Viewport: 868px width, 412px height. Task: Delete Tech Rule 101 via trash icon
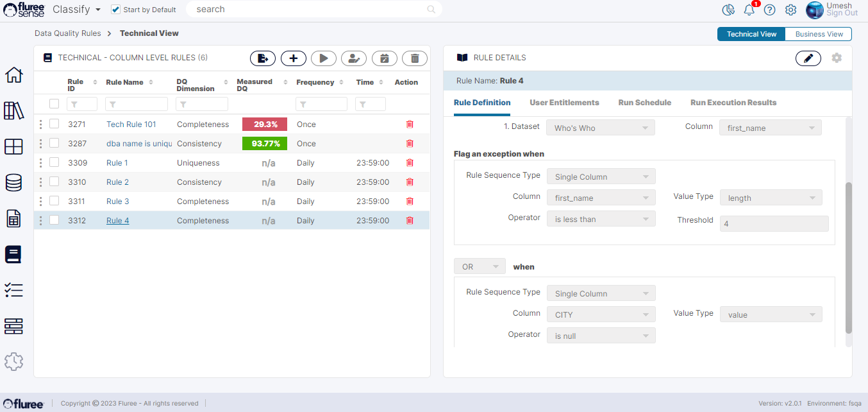click(410, 124)
